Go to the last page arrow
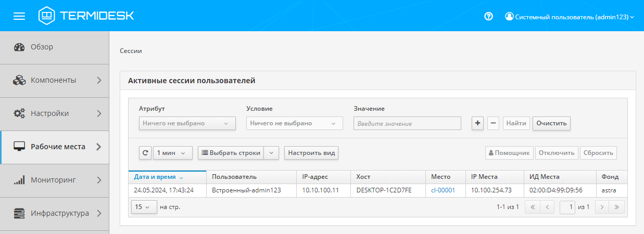The image size is (644, 234). click(617, 207)
